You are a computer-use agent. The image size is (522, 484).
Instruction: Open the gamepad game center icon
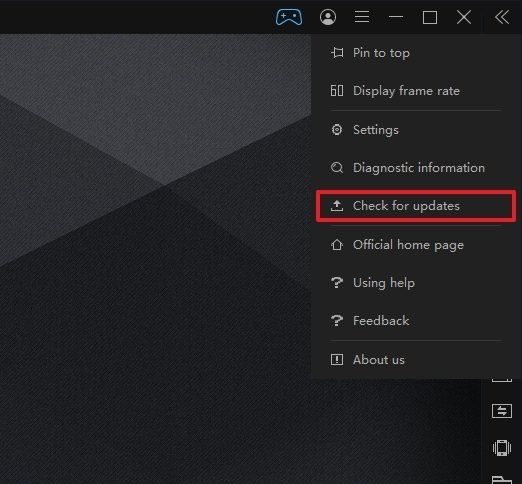pos(289,17)
